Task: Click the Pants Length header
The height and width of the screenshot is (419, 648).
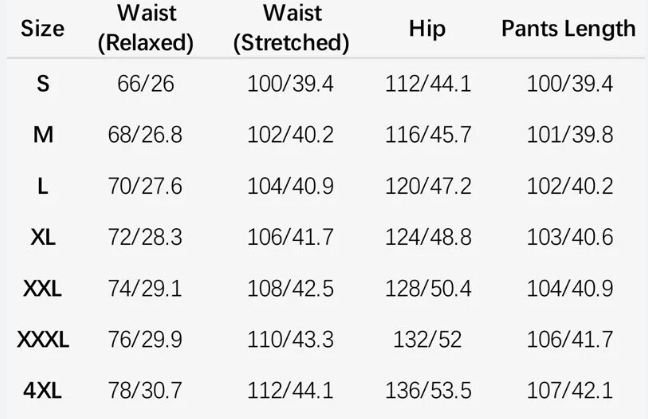Action: click(x=569, y=29)
